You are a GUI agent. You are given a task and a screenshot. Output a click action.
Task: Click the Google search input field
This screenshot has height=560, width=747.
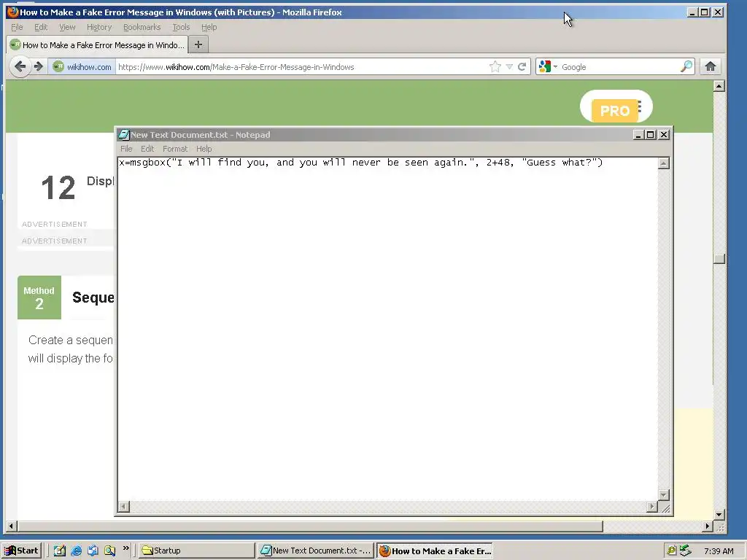pyautogui.click(x=619, y=66)
